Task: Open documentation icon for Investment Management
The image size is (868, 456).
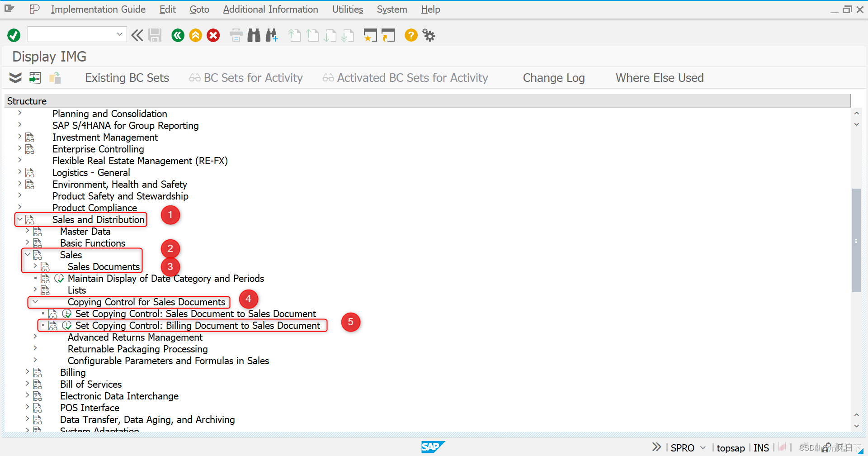Action: pyautogui.click(x=30, y=138)
